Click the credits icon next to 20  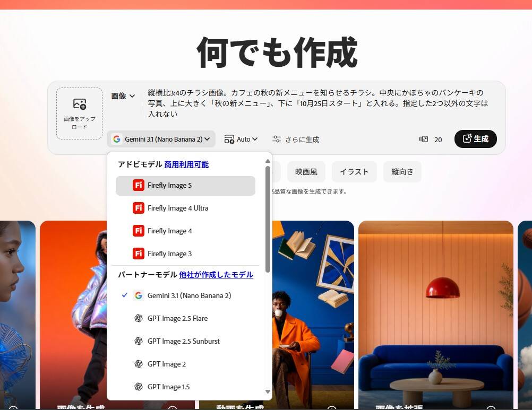(424, 139)
